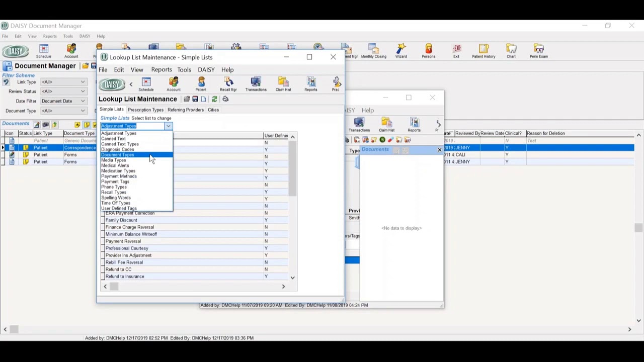Choose Document Types from the Simple Lists dropdown

(x=136, y=155)
